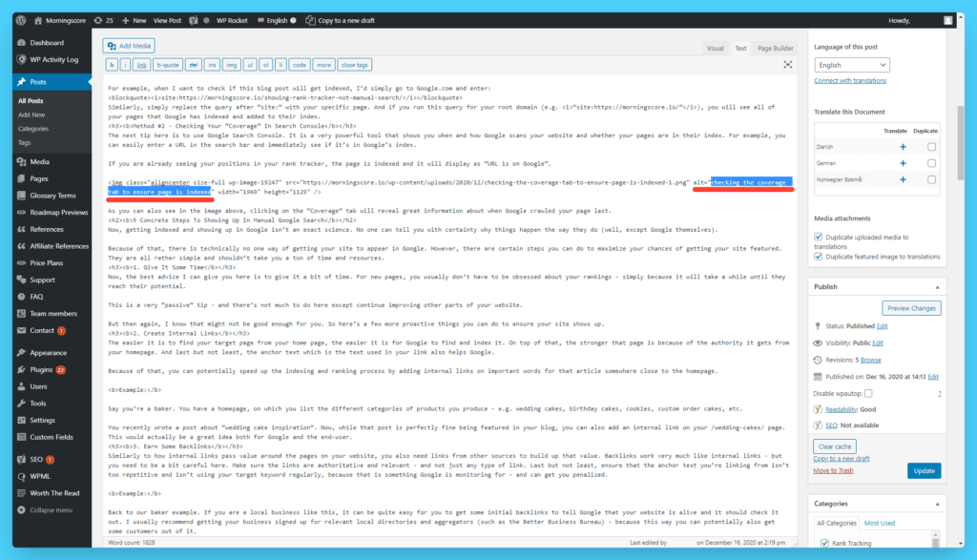
Task: Insert an image using the img toolbar icon
Action: (231, 64)
